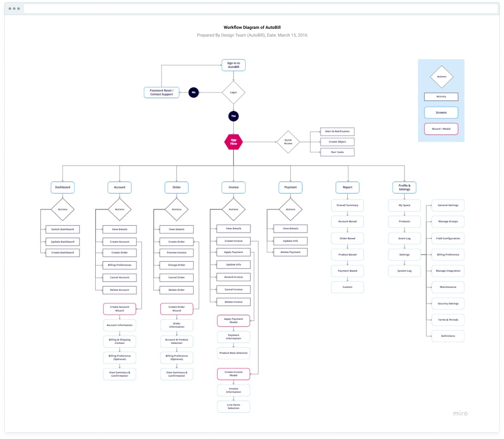Select the 'Amend Invoice' activity box
The image size is (504, 439).
(x=233, y=277)
